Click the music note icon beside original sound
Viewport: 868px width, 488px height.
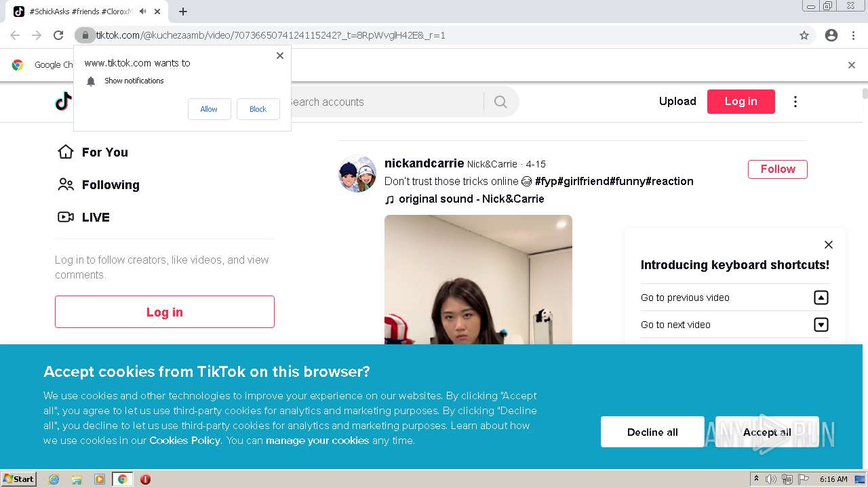pyautogui.click(x=389, y=199)
